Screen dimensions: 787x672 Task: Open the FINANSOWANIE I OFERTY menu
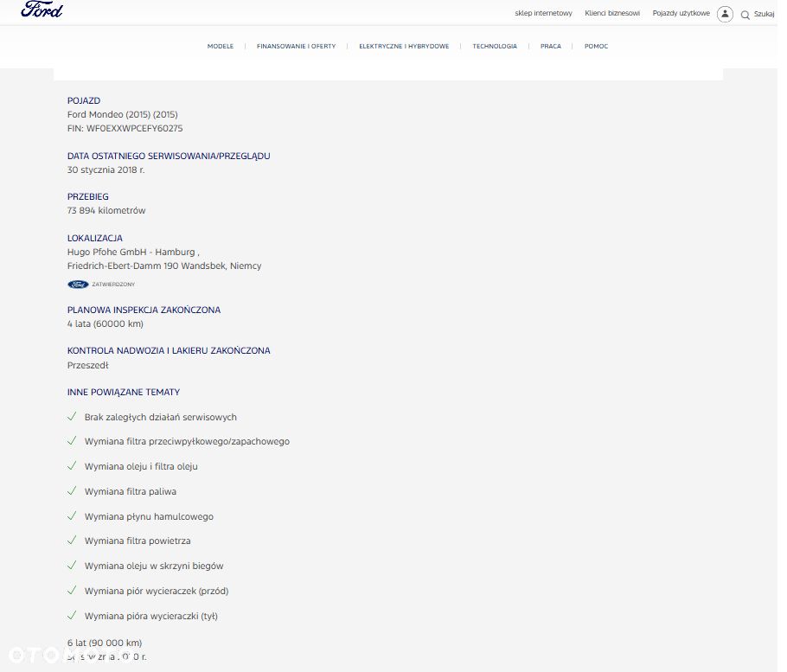point(296,46)
